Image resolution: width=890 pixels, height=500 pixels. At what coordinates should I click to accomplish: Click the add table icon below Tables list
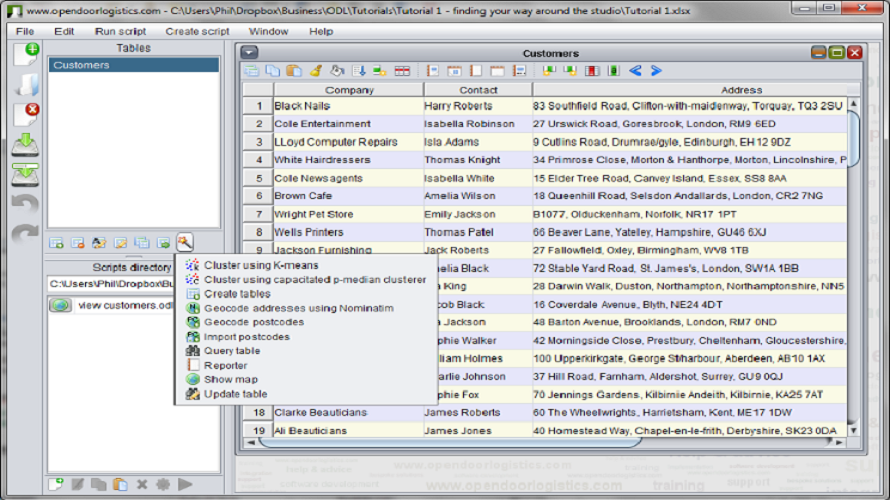click(56, 243)
